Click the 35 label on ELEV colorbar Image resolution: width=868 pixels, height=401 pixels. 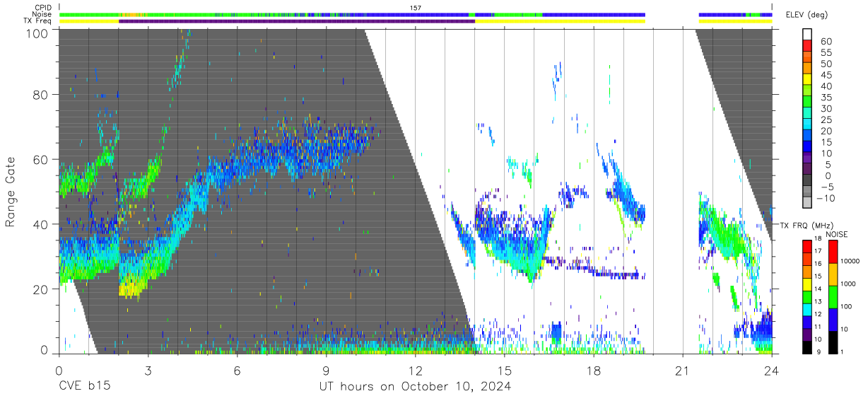[x=826, y=98]
